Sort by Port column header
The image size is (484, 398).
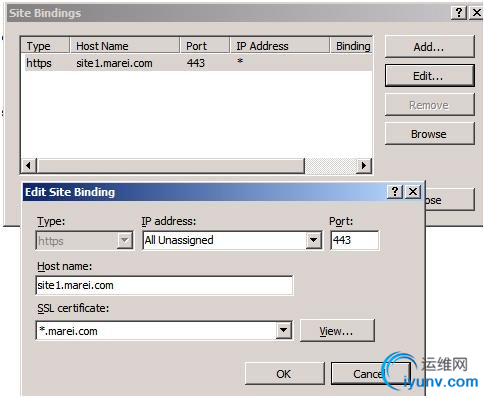tap(205, 46)
